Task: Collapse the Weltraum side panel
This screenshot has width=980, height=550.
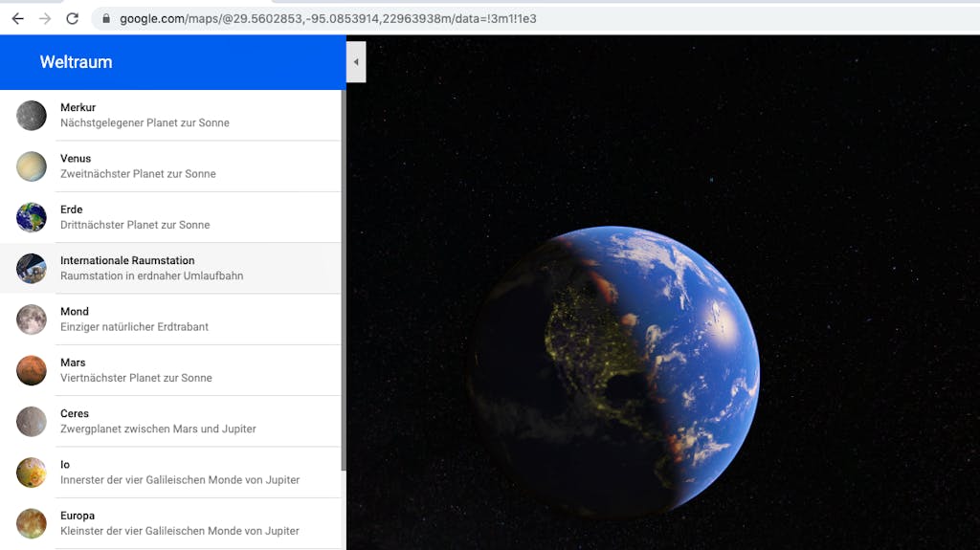Action: (x=356, y=62)
